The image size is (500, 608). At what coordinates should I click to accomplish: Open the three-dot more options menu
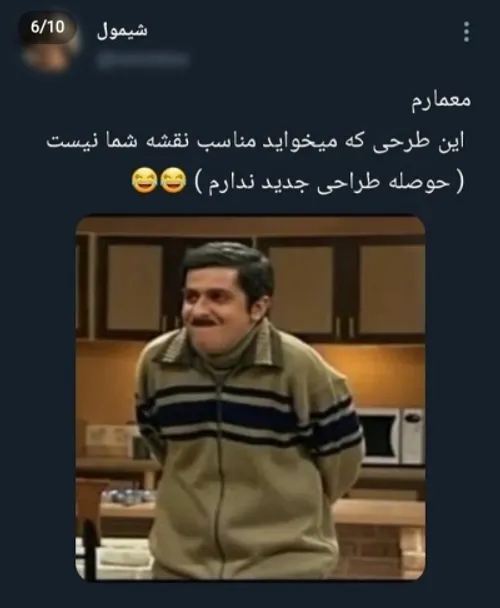tap(467, 32)
